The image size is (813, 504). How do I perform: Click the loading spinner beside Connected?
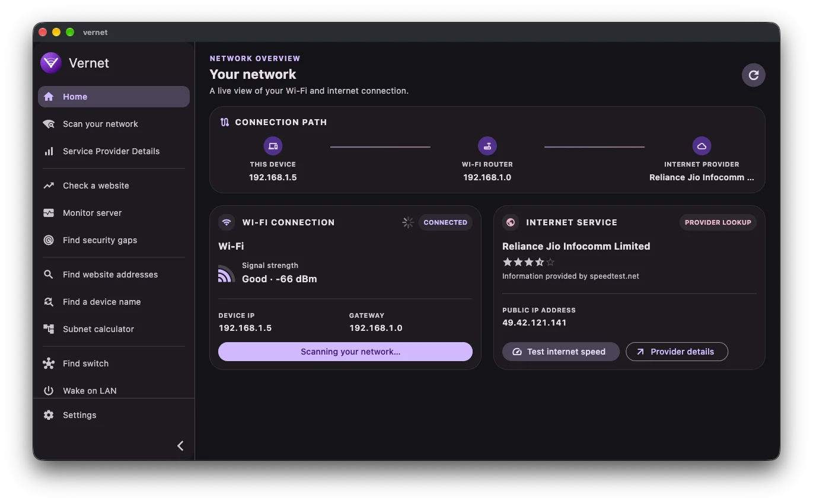pyautogui.click(x=408, y=222)
